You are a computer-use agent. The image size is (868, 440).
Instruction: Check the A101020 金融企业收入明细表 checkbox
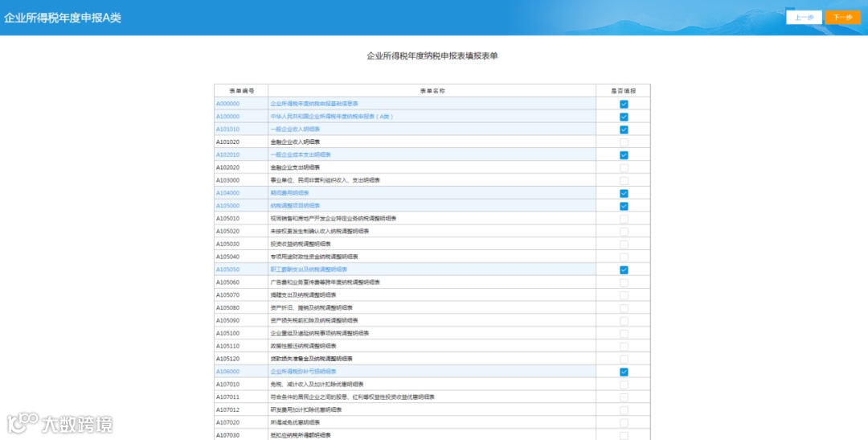(624, 142)
